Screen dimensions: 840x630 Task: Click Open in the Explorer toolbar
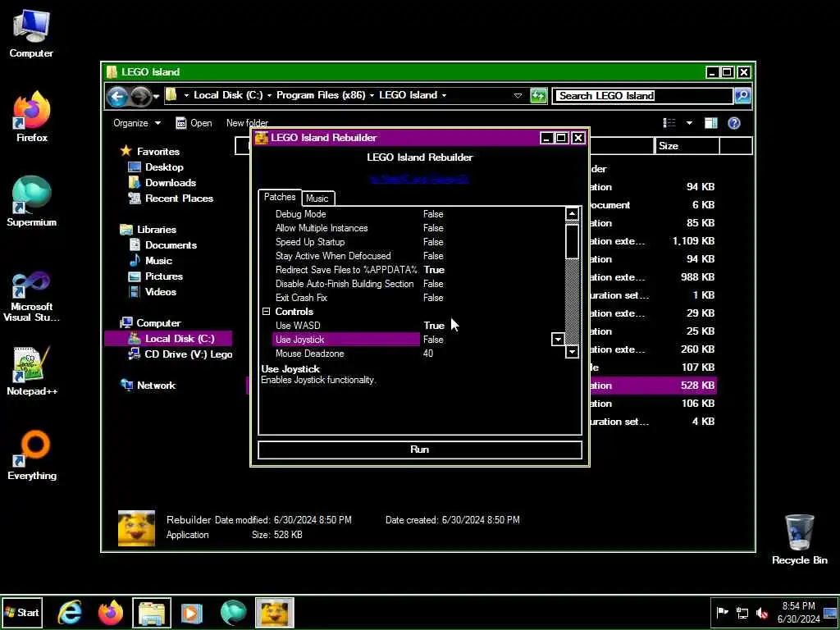[x=194, y=123]
